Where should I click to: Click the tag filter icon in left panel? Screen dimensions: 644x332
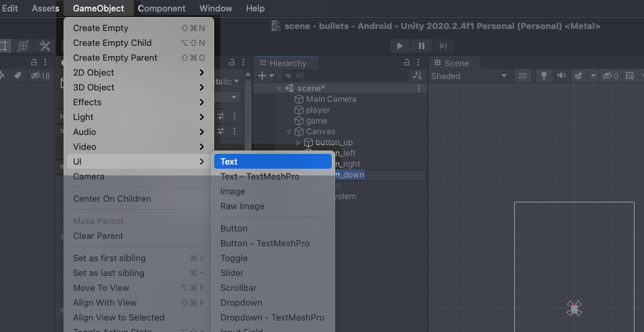(18, 76)
